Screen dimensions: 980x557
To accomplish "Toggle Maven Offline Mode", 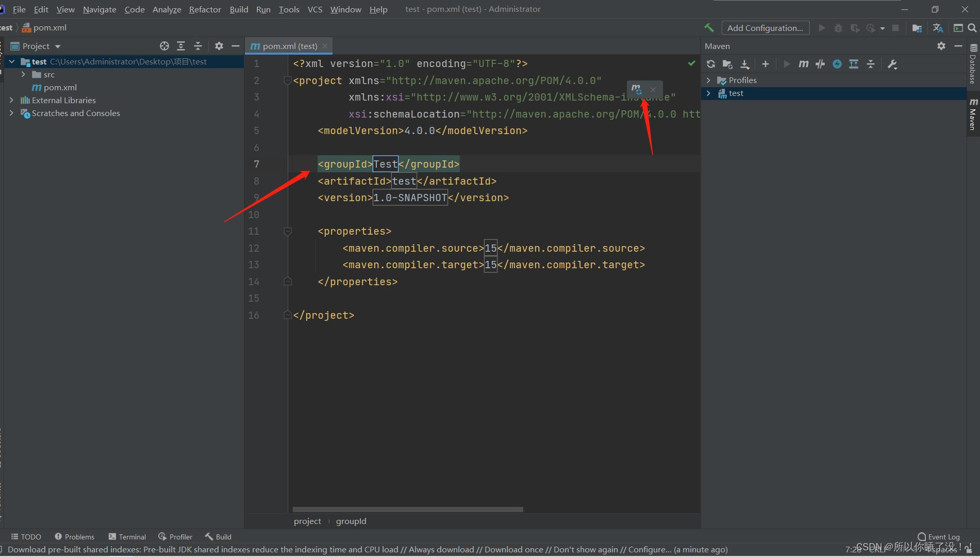I will 820,64.
